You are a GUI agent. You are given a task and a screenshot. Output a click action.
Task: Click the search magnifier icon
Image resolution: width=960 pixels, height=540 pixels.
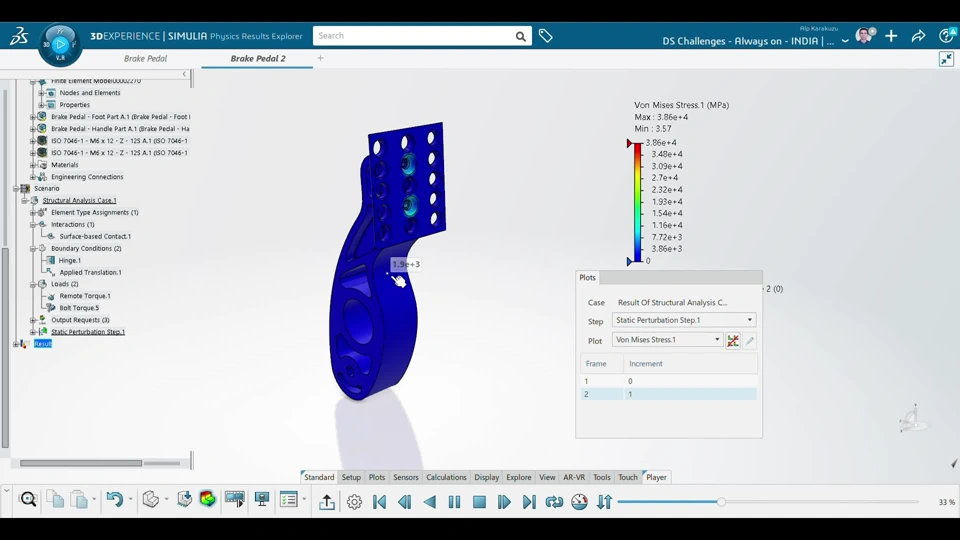pos(520,36)
